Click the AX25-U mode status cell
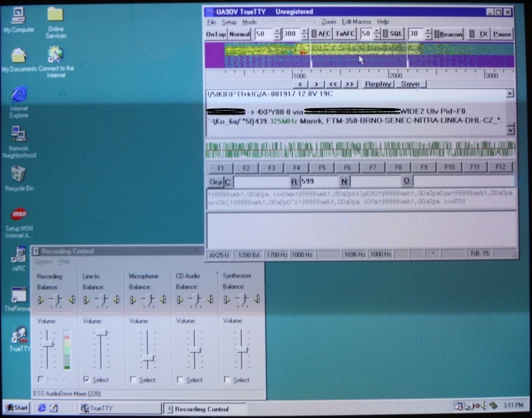Image resolution: width=532 pixels, height=418 pixels. click(x=219, y=255)
